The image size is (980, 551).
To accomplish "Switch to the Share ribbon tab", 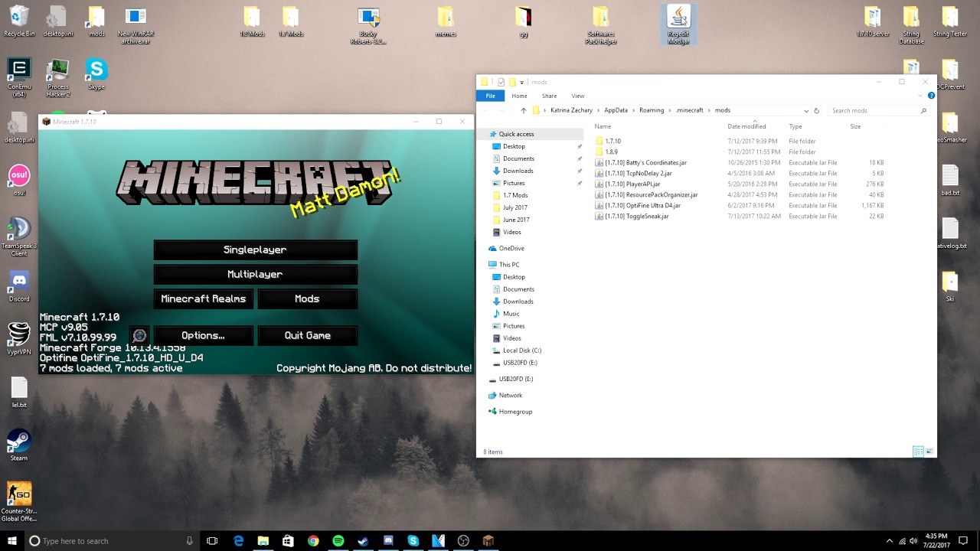I will 549,96.
